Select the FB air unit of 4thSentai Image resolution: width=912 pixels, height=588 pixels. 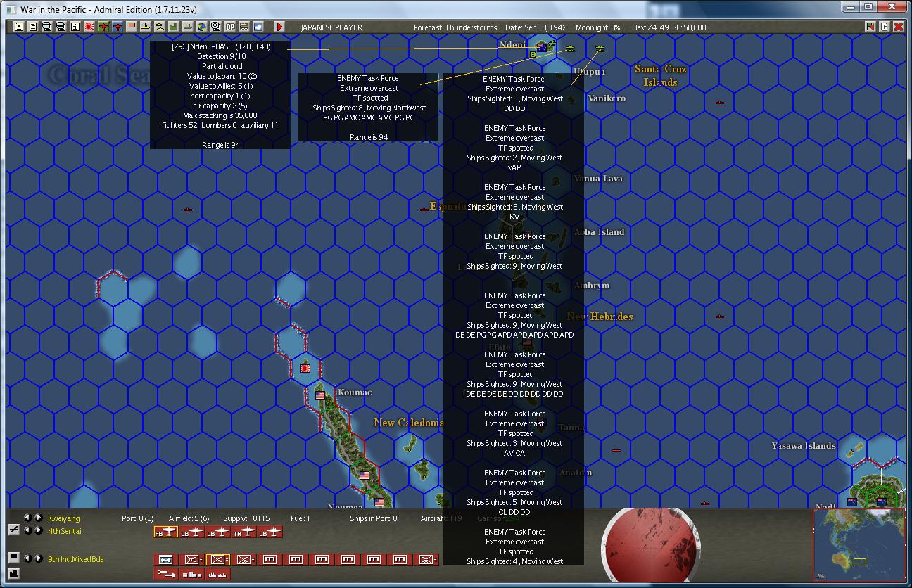pyautogui.click(x=165, y=532)
